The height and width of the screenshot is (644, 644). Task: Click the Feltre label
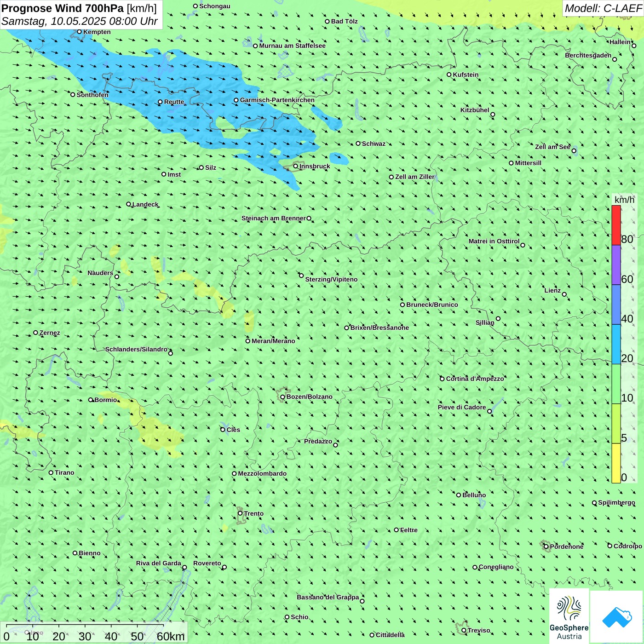pyautogui.click(x=408, y=530)
